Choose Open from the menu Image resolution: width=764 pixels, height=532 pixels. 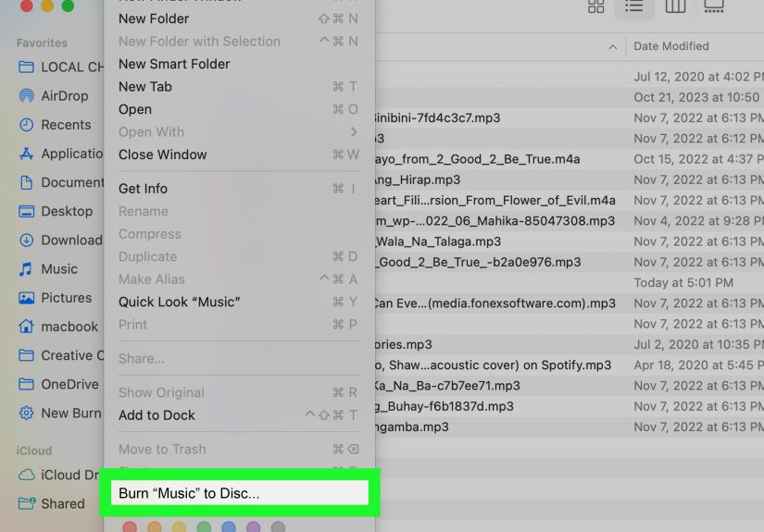click(x=239, y=109)
